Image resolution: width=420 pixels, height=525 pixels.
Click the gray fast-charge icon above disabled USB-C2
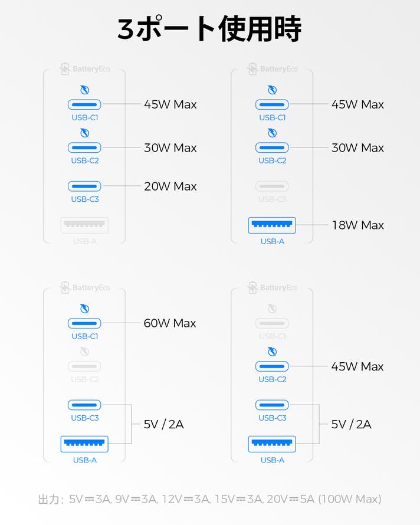(x=84, y=352)
